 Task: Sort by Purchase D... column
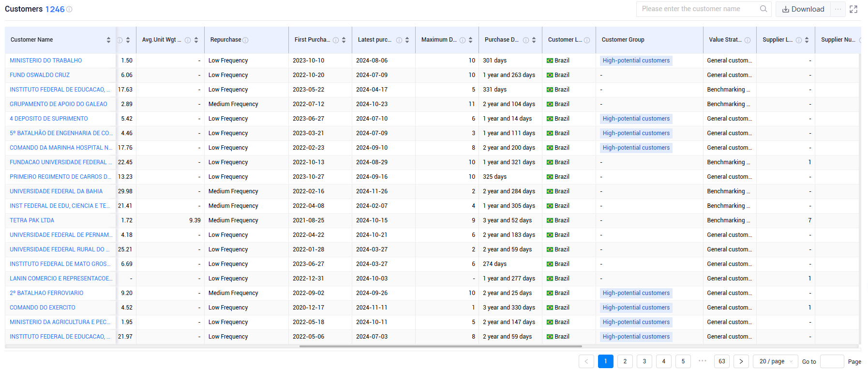click(x=534, y=40)
